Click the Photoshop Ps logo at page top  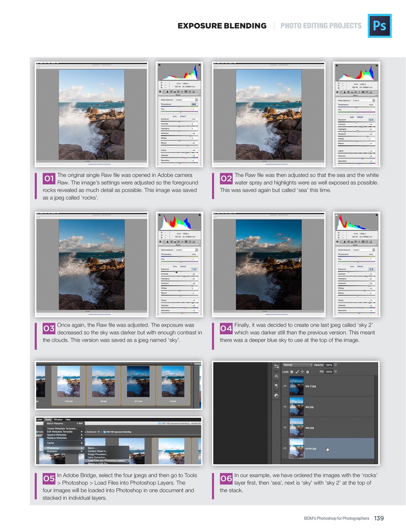[379, 25]
